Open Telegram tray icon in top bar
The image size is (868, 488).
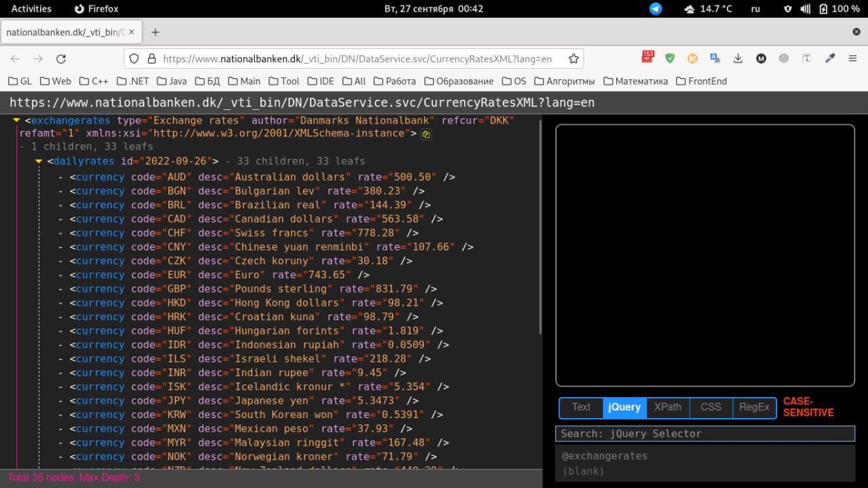tap(655, 9)
